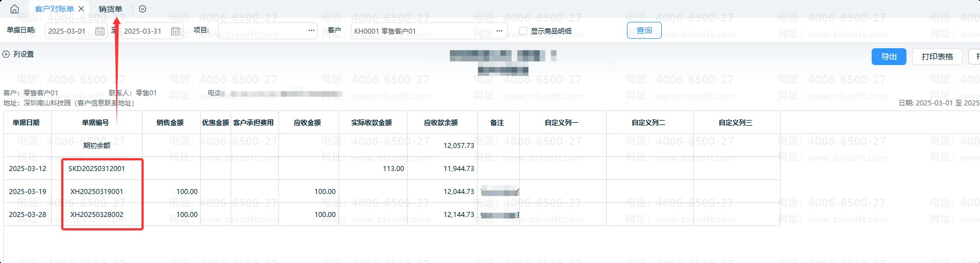
Task: Click the end date field 2025-03-31
Action: point(143,31)
